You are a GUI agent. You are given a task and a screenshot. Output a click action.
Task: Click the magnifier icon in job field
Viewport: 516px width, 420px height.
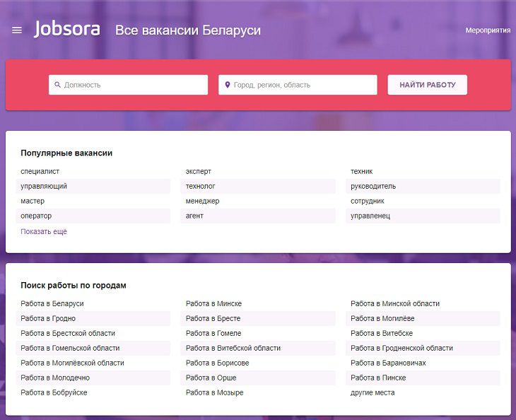[x=58, y=85]
